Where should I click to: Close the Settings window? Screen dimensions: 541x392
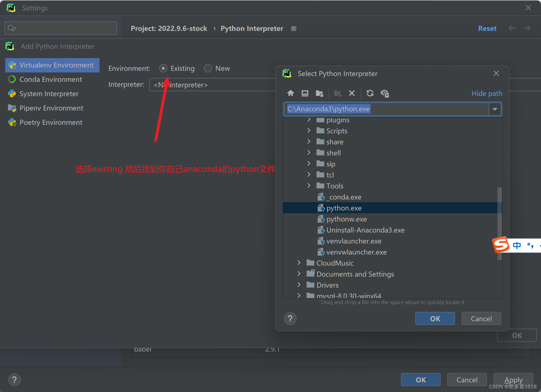(x=528, y=8)
